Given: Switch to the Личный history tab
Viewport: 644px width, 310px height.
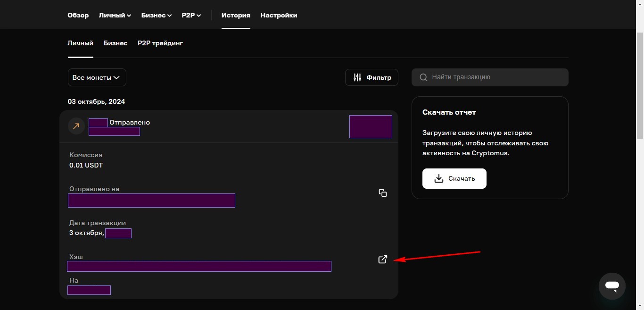Looking at the screenshot, I should tap(81, 43).
